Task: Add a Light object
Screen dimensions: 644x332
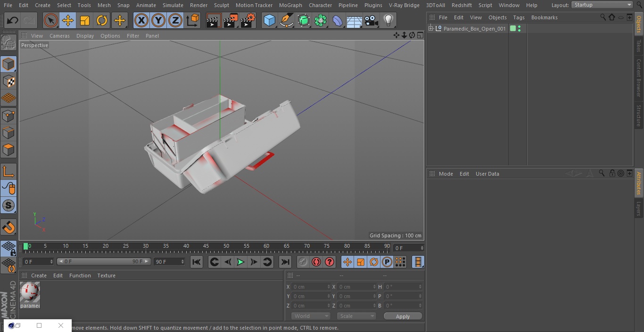Action: tap(388, 20)
